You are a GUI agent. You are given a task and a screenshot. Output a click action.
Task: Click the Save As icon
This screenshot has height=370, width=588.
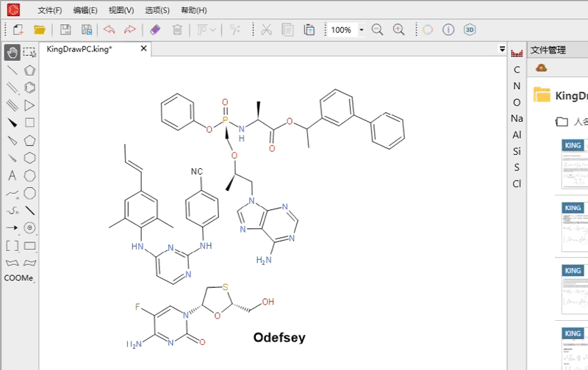click(x=87, y=29)
